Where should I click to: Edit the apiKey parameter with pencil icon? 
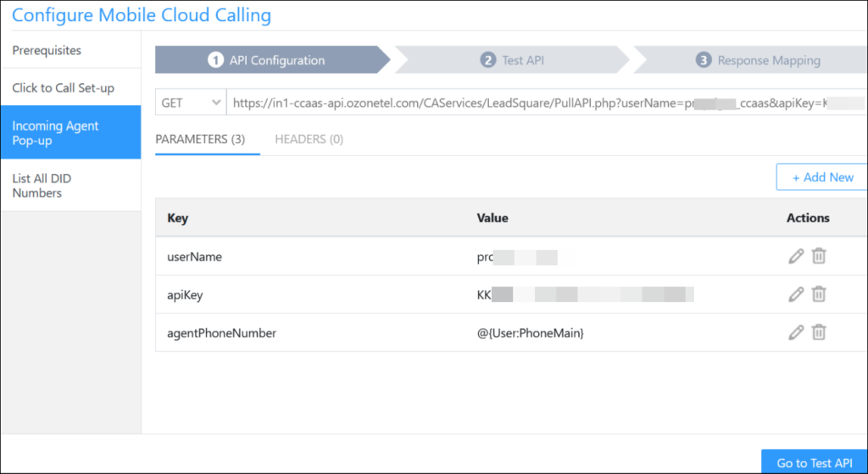[x=796, y=294]
